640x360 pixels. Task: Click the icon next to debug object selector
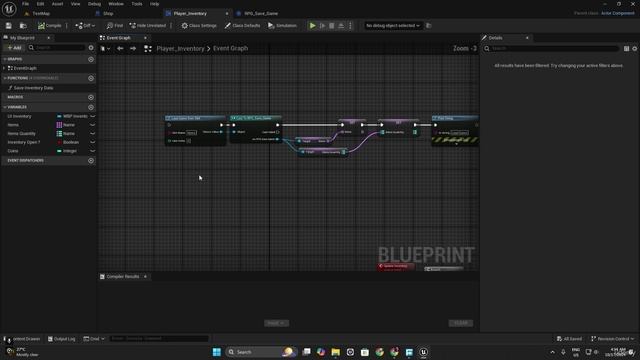[x=429, y=26]
